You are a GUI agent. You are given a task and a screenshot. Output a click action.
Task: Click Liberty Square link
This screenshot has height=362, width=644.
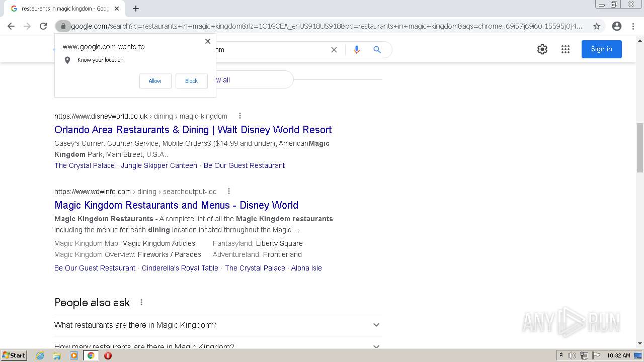[x=279, y=243]
